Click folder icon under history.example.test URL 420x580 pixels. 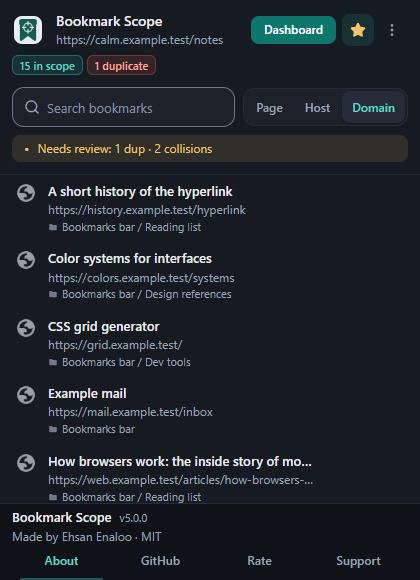[x=53, y=227]
